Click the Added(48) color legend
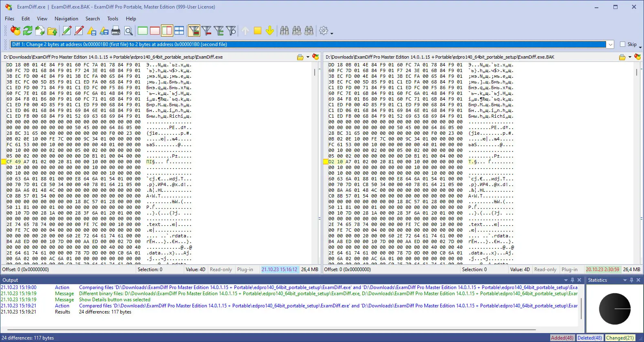 tap(562, 338)
